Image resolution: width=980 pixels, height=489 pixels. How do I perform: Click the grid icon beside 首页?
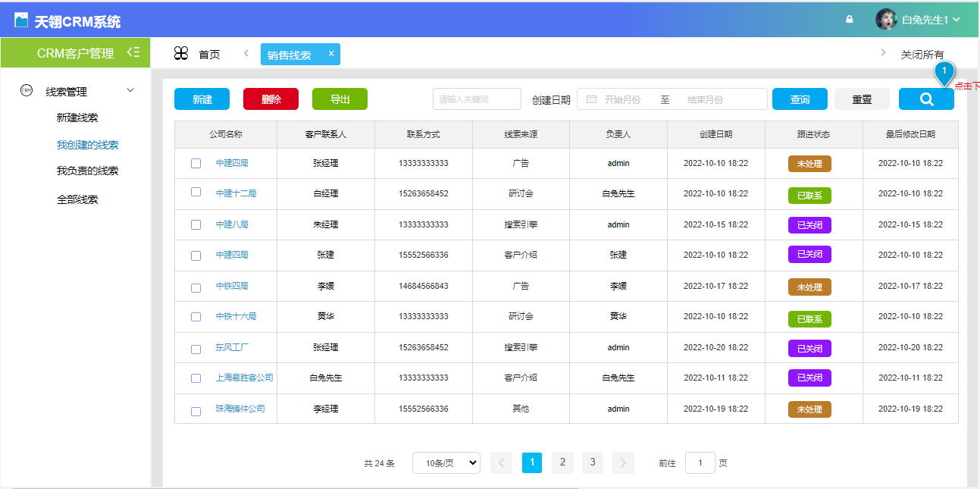pyautogui.click(x=180, y=53)
